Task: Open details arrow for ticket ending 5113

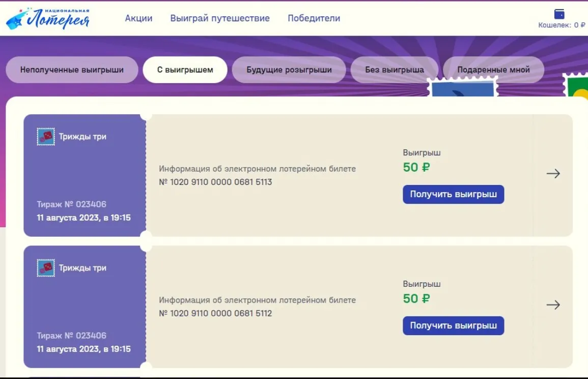Action: [x=553, y=173]
